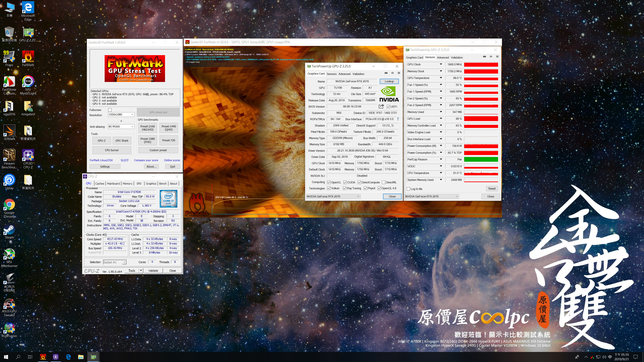Image resolution: width=644 pixels, height=362 pixels.
Task: Toggle the UEFI checkbox in GPU-Z
Action: pyautogui.click(x=388, y=107)
